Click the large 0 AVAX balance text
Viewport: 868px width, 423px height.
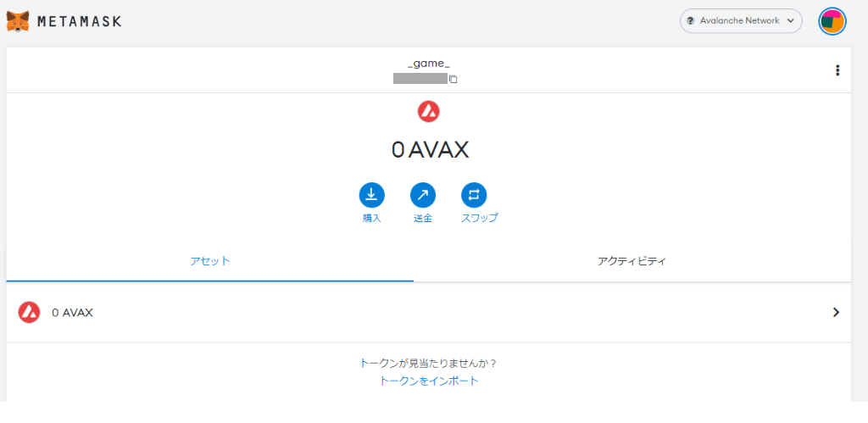click(x=430, y=150)
